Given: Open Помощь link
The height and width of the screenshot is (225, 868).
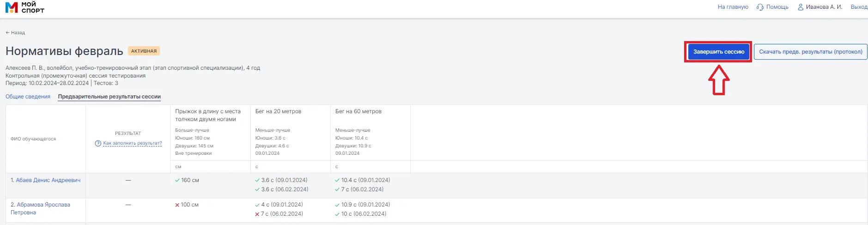Looking at the screenshot, I should (777, 7).
